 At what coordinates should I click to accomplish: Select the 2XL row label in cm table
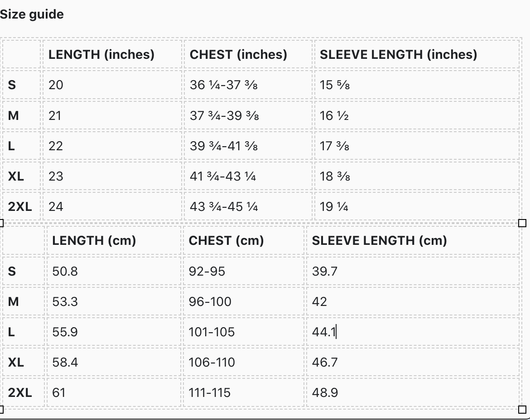click(x=23, y=393)
